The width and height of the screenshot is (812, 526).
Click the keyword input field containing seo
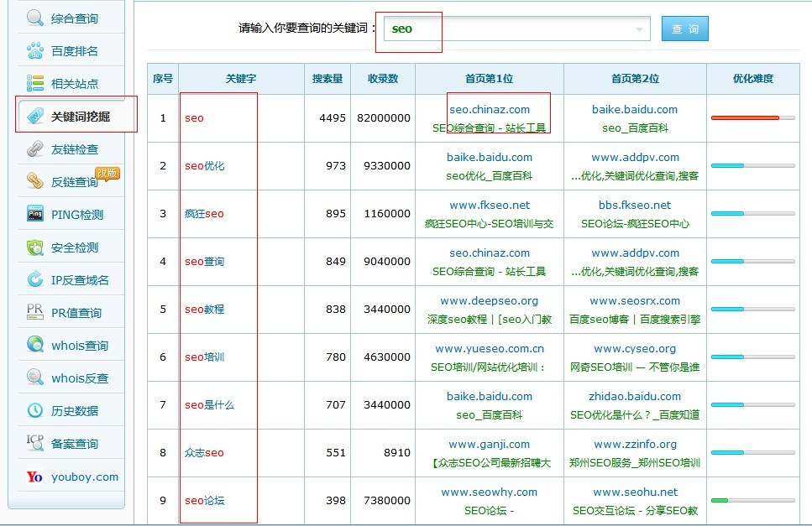[516, 29]
